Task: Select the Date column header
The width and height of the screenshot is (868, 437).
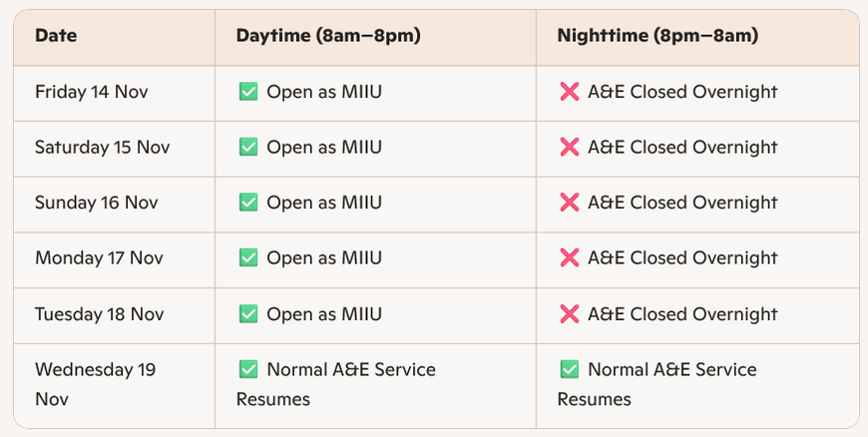Action: point(56,36)
